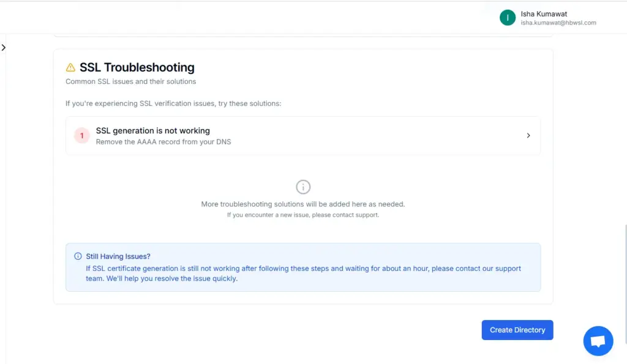Screen dimensions: 627x364
Task: Open the support chat bubble widget
Action: point(598,341)
